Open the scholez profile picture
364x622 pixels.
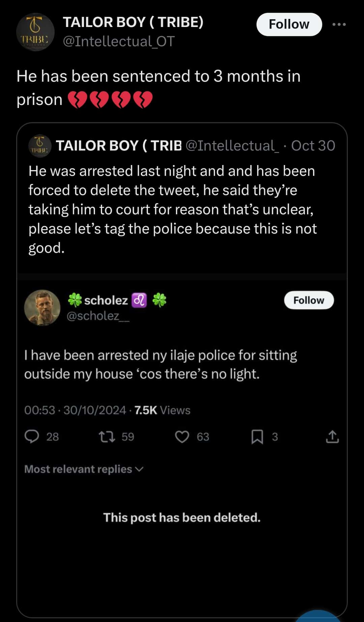pyautogui.click(x=42, y=307)
